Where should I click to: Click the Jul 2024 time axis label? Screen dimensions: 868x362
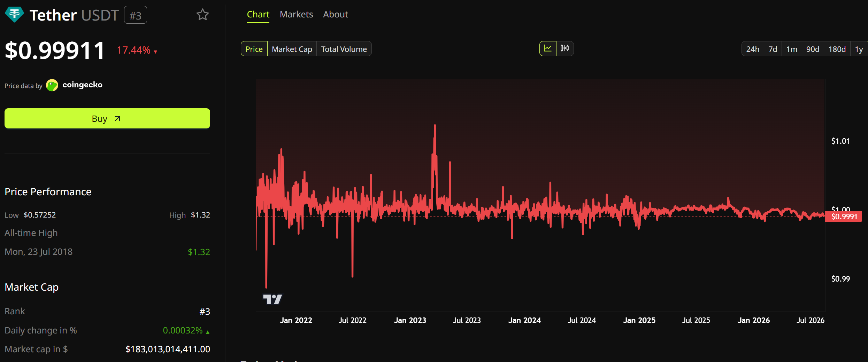pos(582,320)
